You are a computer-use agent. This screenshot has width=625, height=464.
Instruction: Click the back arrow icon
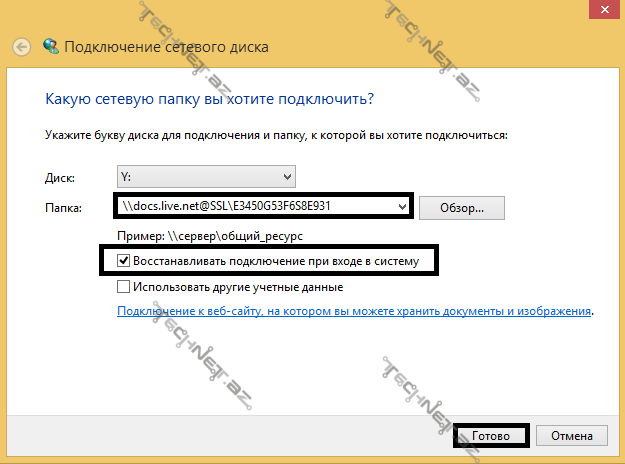pos(22,47)
